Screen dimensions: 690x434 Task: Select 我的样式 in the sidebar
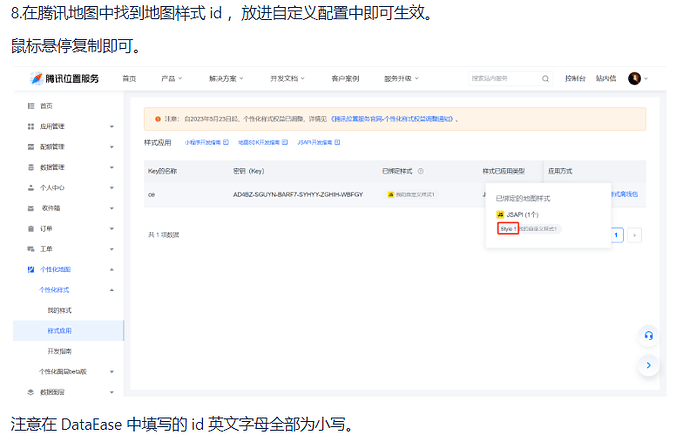(x=59, y=310)
